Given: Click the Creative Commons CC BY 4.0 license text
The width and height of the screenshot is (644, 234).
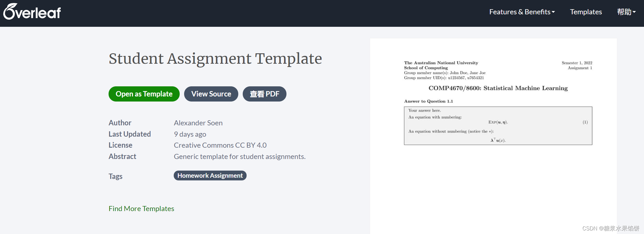Looking at the screenshot, I should 220,145.
